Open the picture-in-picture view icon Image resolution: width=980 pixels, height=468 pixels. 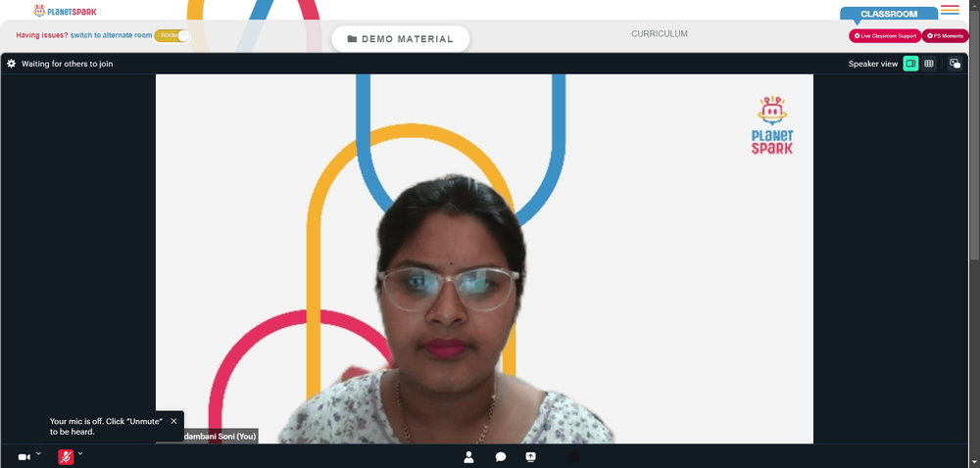tap(955, 64)
